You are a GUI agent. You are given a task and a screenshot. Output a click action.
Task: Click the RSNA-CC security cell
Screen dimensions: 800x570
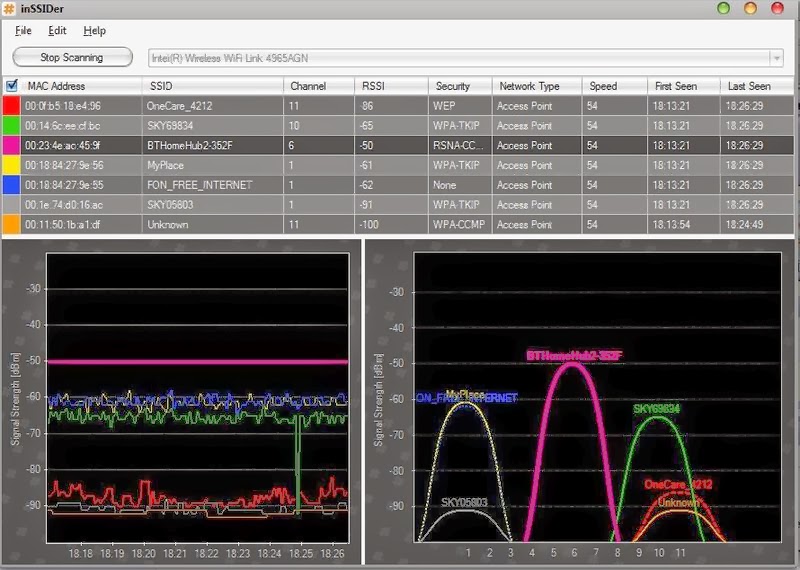pos(458,145)
